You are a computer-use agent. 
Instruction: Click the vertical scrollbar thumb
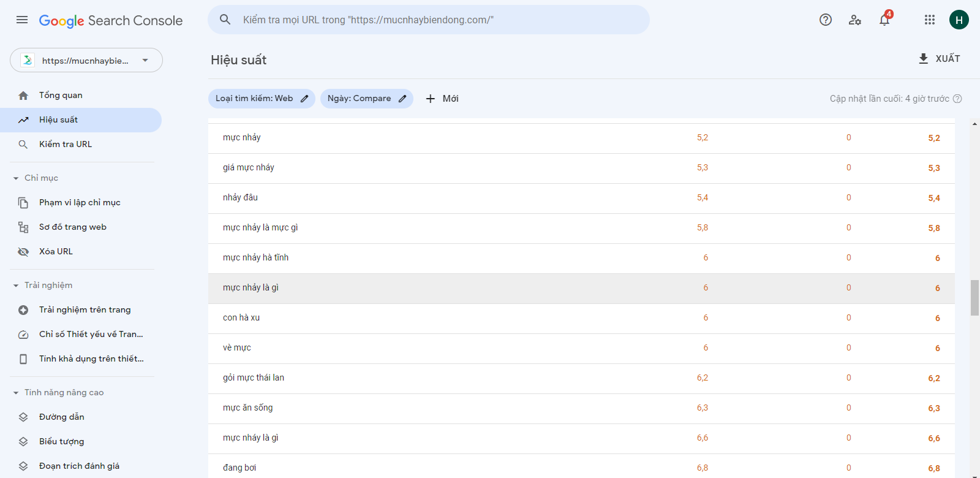(x=974, y=298)
